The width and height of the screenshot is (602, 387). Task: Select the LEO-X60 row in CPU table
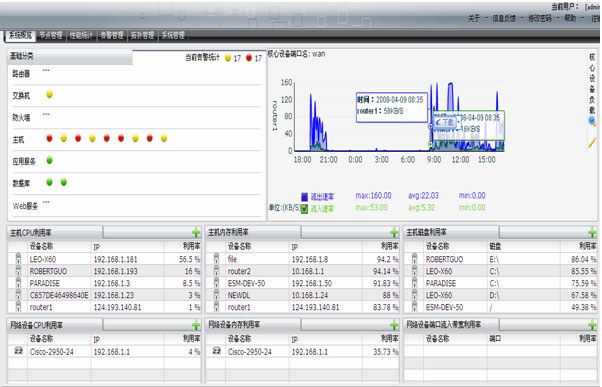[x=104, y=259]
